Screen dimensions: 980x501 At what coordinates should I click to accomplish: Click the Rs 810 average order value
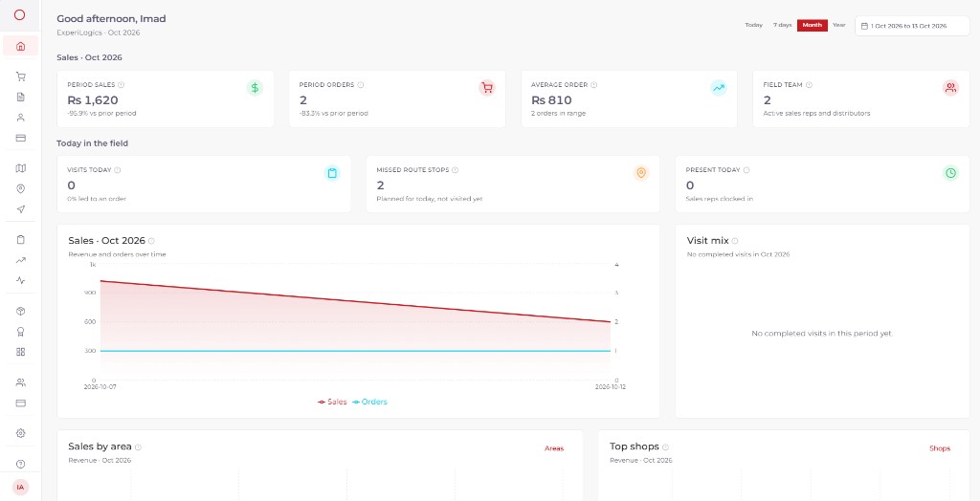point(551,100)
